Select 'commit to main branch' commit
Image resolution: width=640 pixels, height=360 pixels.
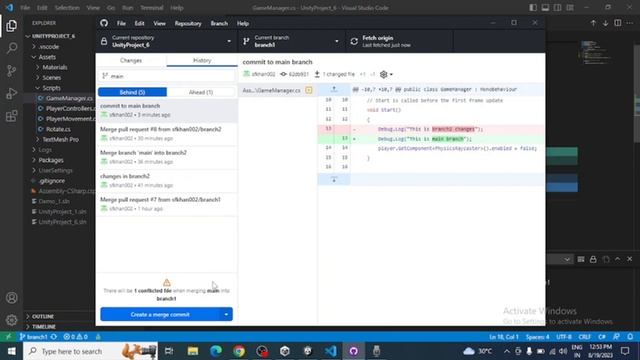click(x=167, y=110)
